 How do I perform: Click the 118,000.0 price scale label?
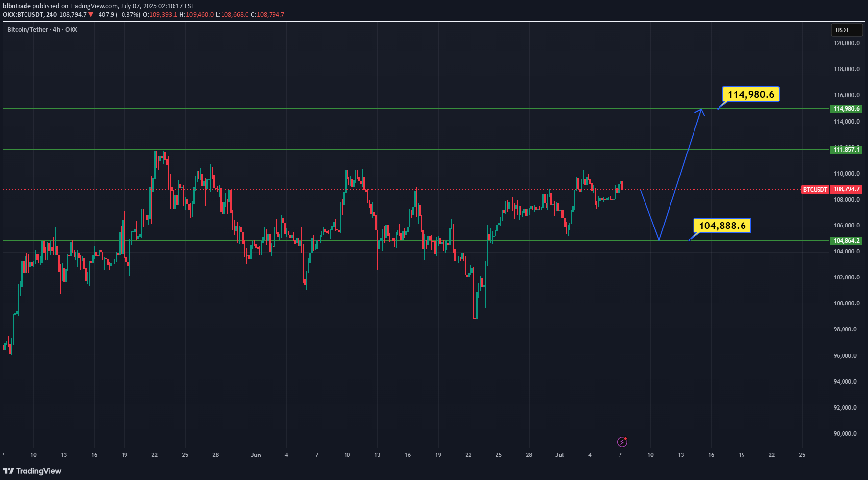point(846,69)
